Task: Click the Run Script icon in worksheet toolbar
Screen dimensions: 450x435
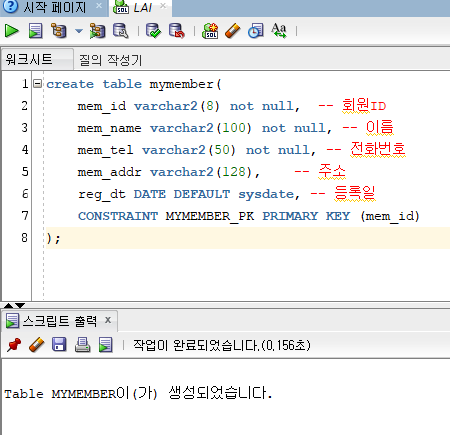Action: coord(36,31)
